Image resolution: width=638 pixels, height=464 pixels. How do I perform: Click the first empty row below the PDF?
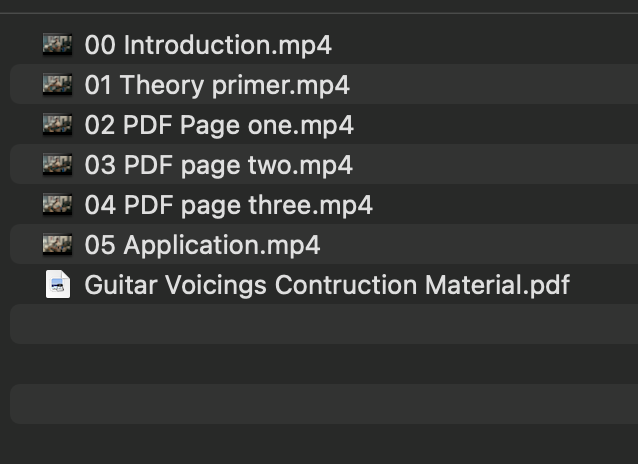coord(320,324)
